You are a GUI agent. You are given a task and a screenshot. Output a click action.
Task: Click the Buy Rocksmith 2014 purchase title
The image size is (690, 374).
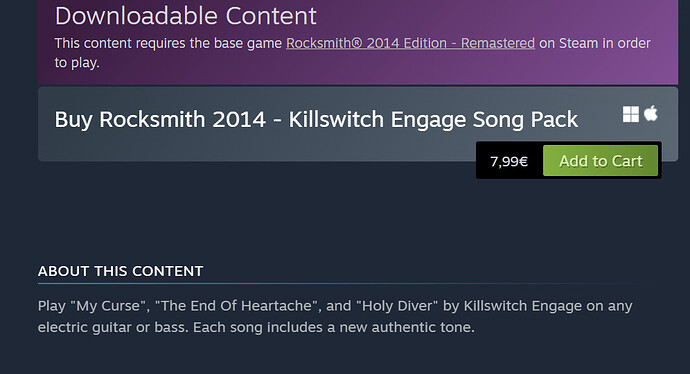click(x=316, y=120)
